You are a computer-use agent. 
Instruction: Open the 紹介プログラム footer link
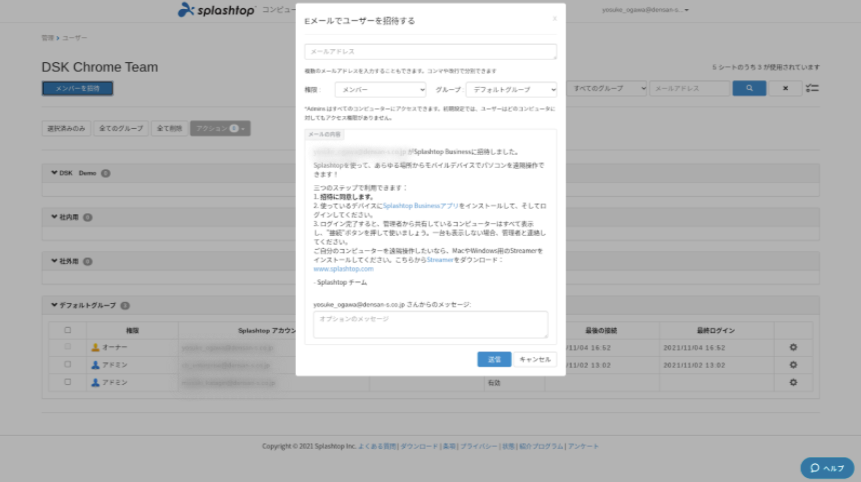[x=541, y=446]
